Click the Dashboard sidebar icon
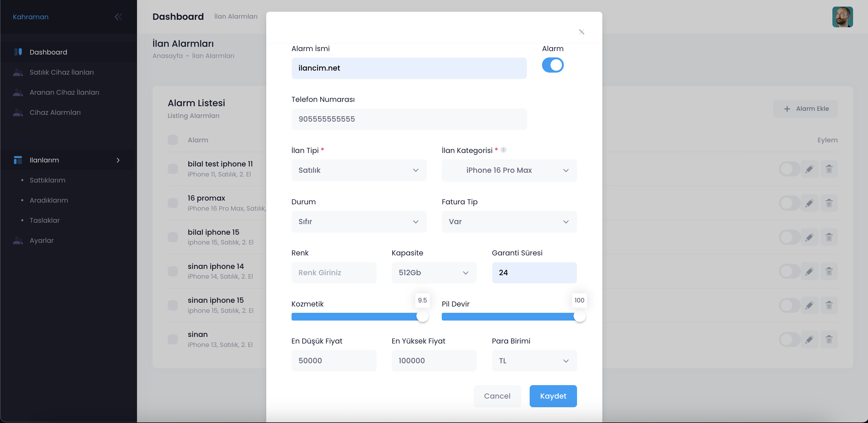 click(x=18, y=52)
